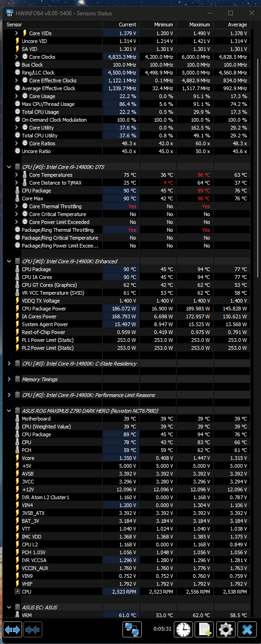Collapse the ASUS EC section

click(x=9, y=607)
